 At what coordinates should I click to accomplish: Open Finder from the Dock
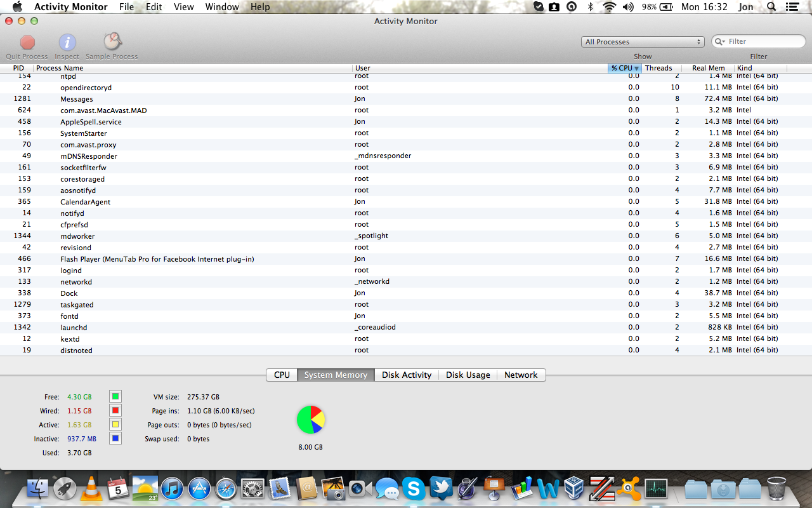[39, 488]
